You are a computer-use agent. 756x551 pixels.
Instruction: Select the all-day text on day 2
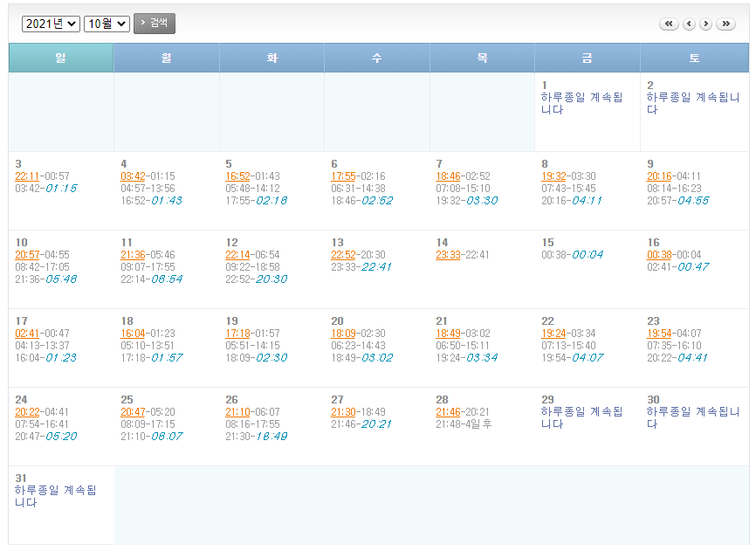(x=693, y=104)
